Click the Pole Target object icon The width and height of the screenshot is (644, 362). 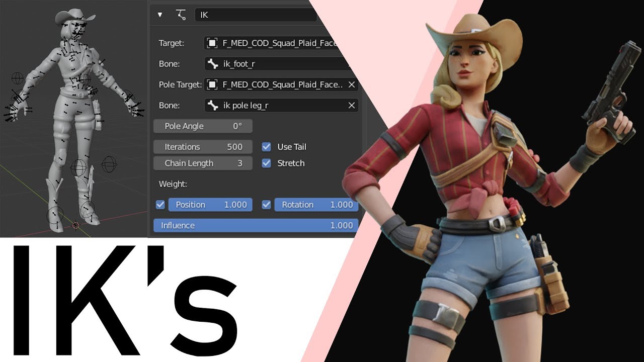pyautogui.click(x=212, y=84)
